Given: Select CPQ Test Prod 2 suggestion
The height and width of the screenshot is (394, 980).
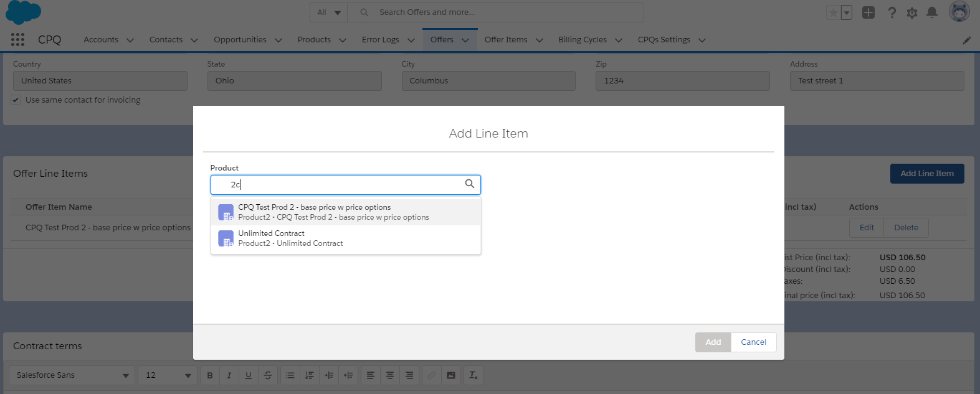Looking at the screenshot, I should pos(346,212).
